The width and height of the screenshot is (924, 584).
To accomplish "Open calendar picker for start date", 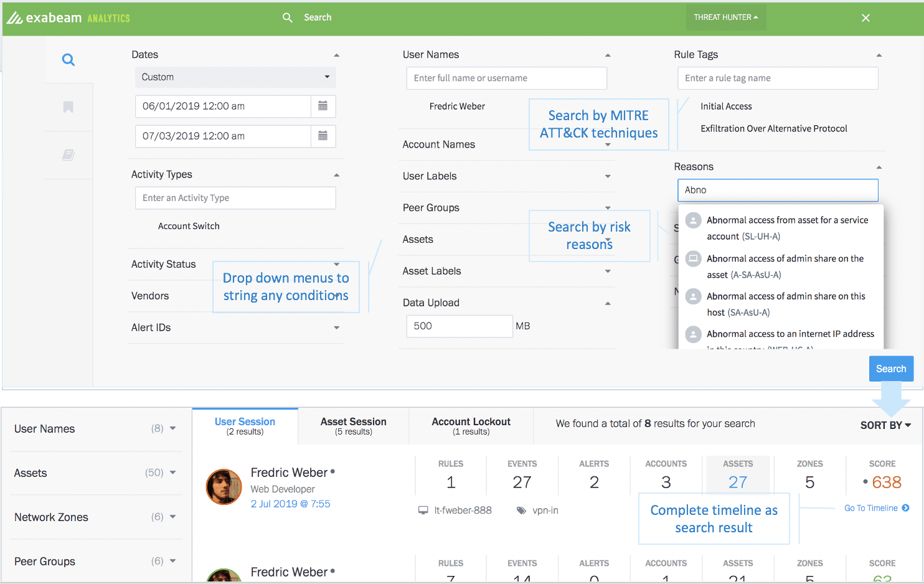I will click(x=323, y=106).
